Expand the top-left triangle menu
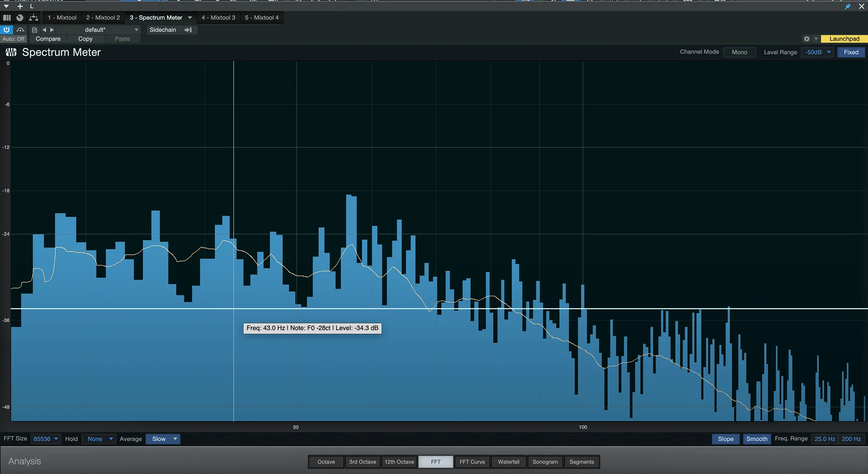Image resolution: width=868 pixels, height=474 pixels. pos(6,6)
